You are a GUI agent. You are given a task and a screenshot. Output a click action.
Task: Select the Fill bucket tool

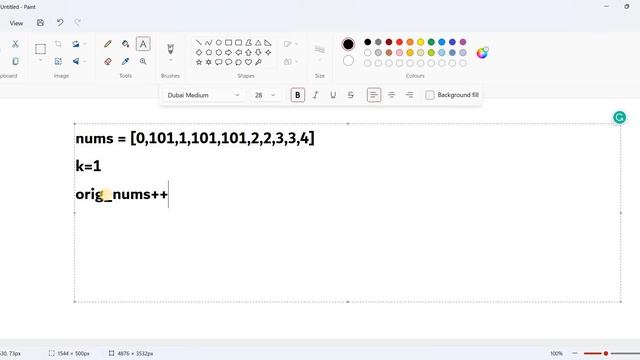tap(125, 44)
